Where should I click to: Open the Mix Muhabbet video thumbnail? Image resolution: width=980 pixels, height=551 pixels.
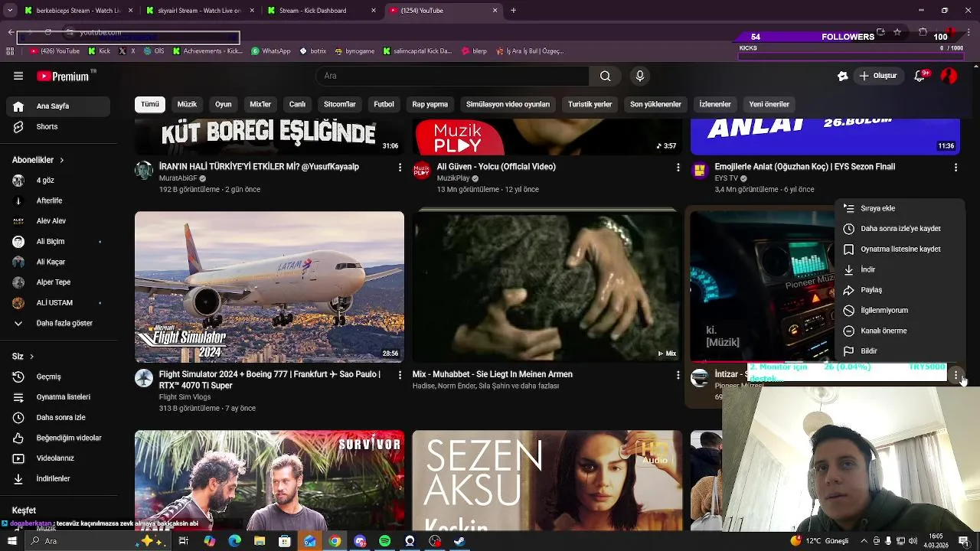coord(547,287)
